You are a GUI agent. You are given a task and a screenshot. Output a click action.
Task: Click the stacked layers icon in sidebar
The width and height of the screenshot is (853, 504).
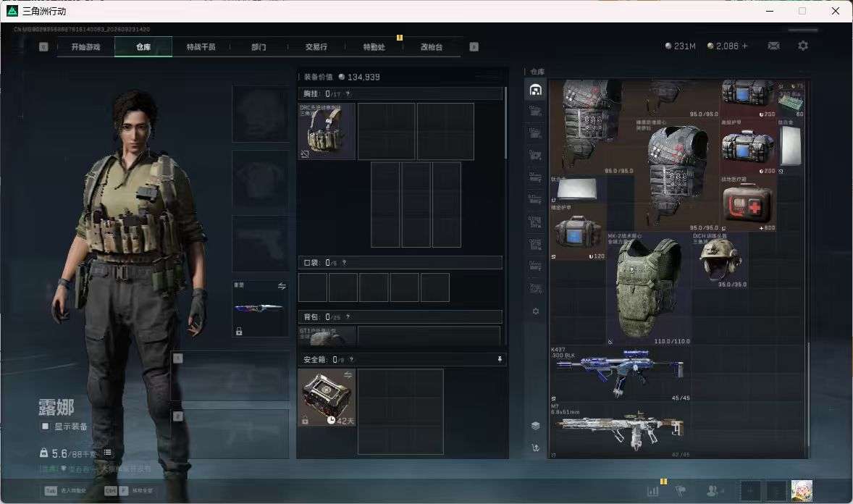click(x=535, y=426)
